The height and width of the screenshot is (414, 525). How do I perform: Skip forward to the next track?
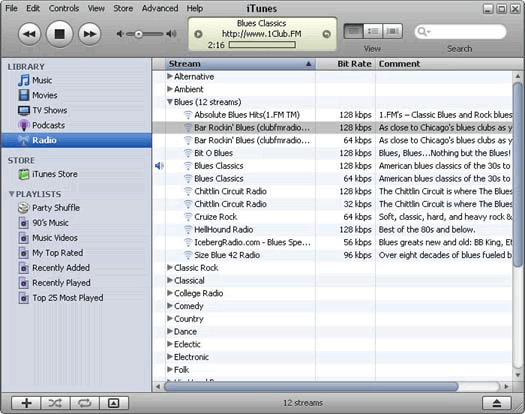(89, 34)
